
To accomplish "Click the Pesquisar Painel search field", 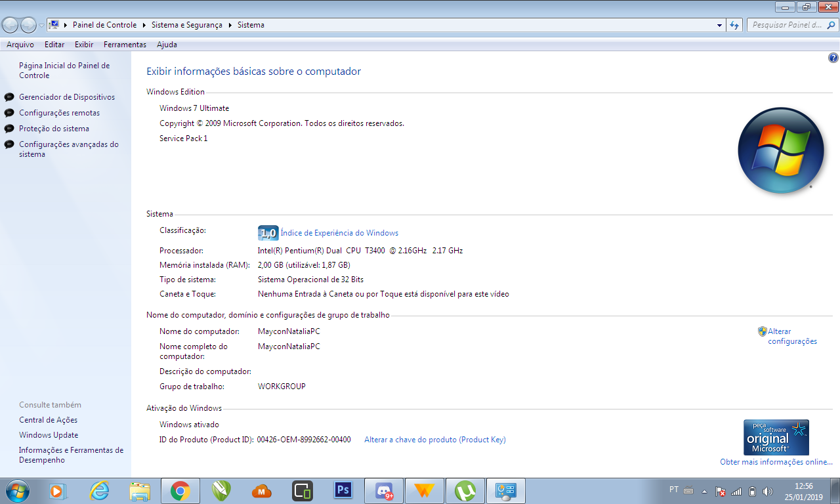I will coord(792,25).
